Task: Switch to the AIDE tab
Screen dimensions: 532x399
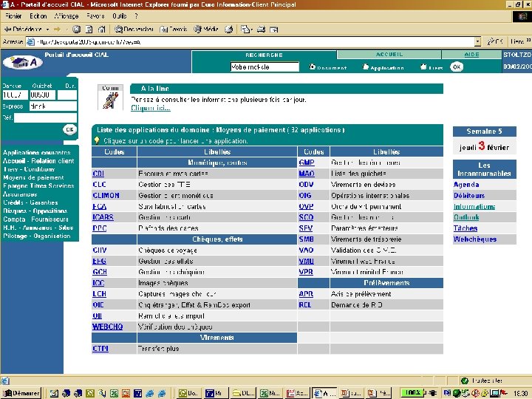Action: (x=471, y=55)
